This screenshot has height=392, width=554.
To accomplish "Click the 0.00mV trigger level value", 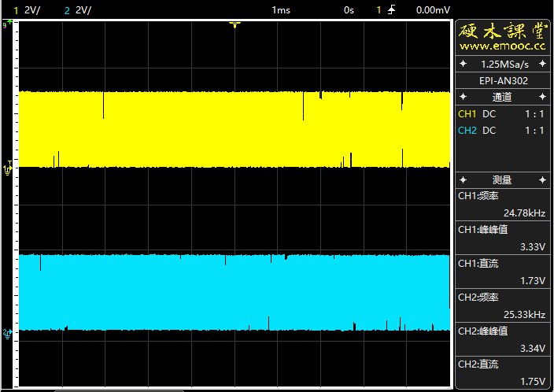I will [433, 9].
